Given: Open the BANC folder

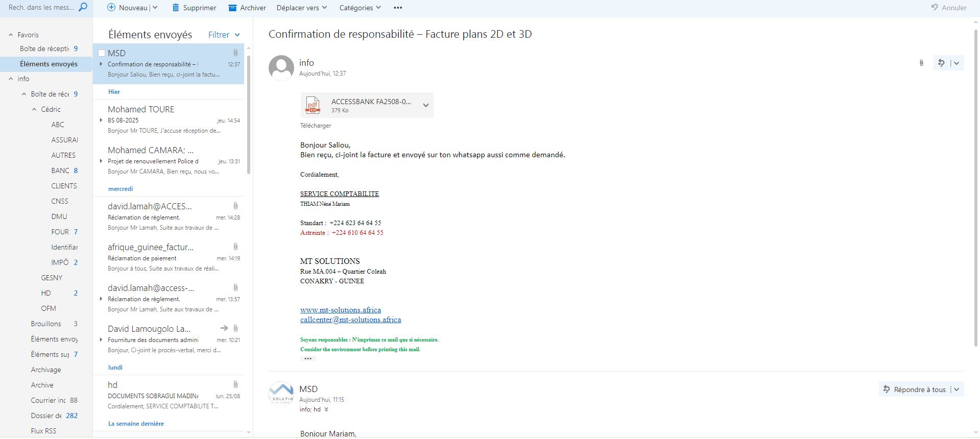Looking at the screenshot, I should pos(60,170).
